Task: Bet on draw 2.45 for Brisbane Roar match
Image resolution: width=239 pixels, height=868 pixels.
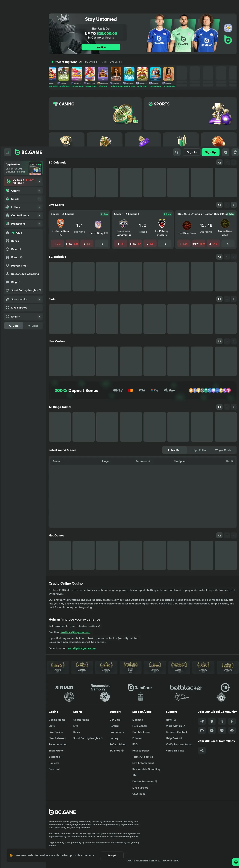Action: pyautogui.click(x=72, y=244)
